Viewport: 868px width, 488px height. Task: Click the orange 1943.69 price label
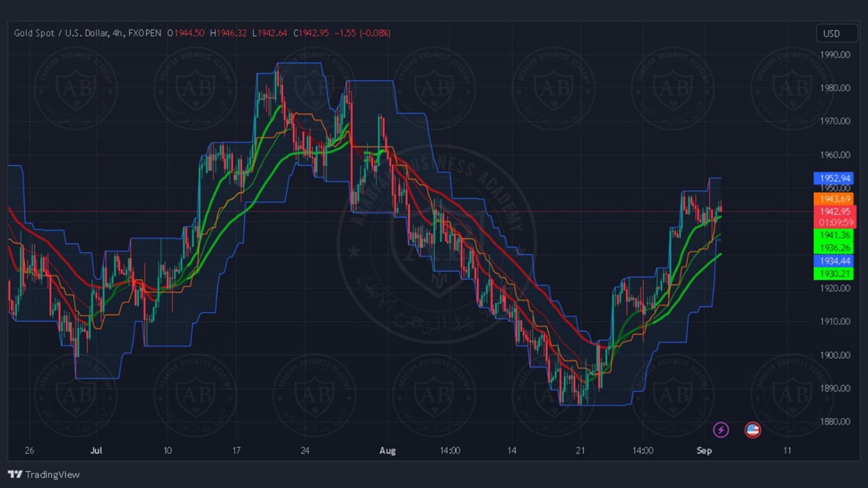point(834,199)
